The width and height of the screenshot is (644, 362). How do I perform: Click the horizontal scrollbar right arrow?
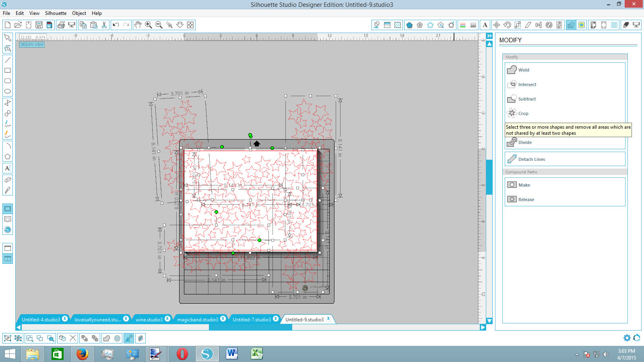coord(483,327)
